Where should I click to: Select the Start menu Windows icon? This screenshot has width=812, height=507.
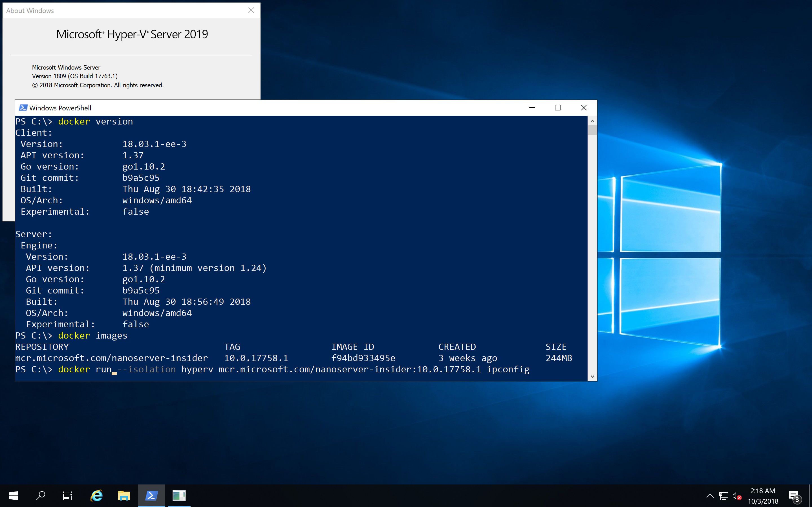coord(13,496)
